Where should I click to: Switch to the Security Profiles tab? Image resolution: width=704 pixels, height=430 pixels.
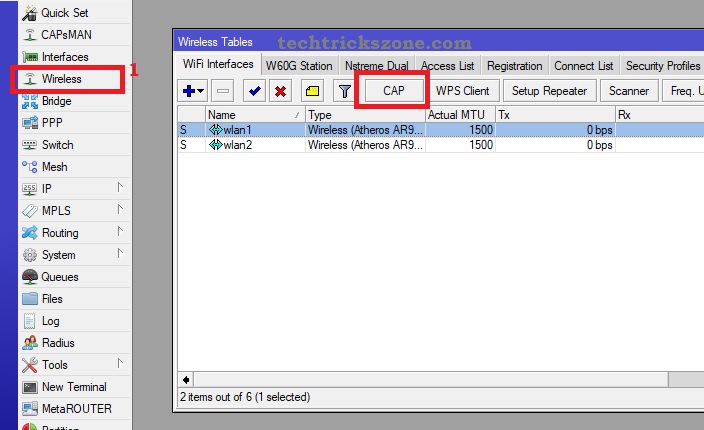662,66
